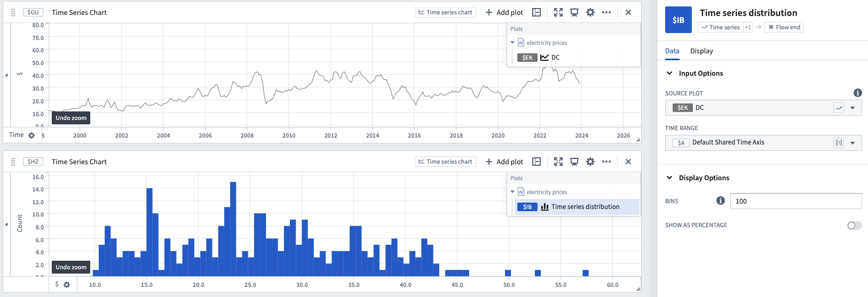Open Time series chart type selector in $HZ
This screenshot has height=297, width=868.
tap(446, 162)
